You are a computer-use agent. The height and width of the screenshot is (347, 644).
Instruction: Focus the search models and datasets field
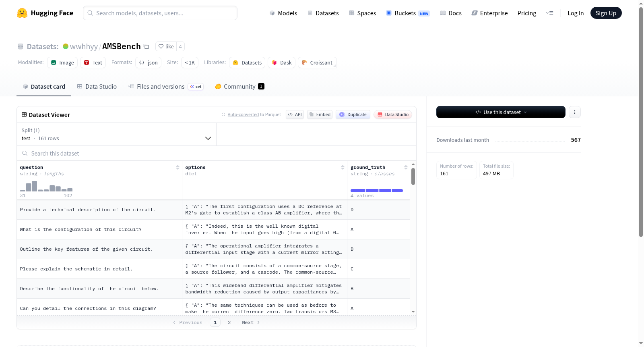tap(160, 13)
